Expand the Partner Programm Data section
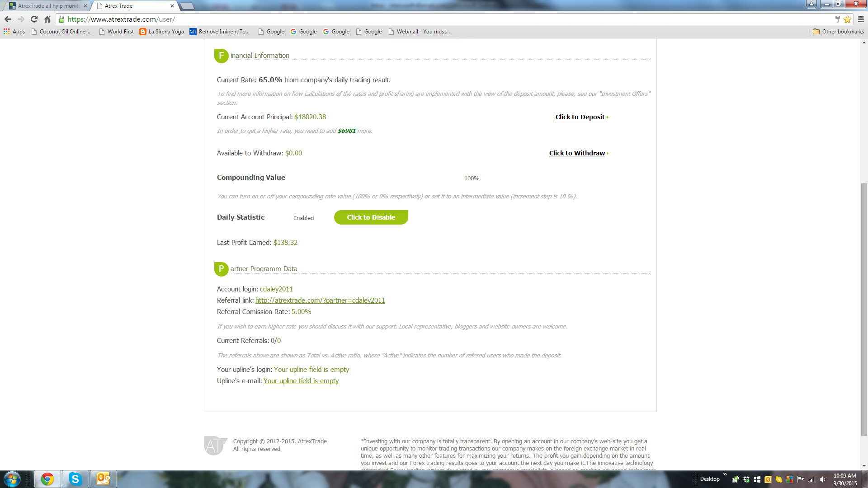The width and height of the screenshot is (868, 488). (x=264, y=268)
